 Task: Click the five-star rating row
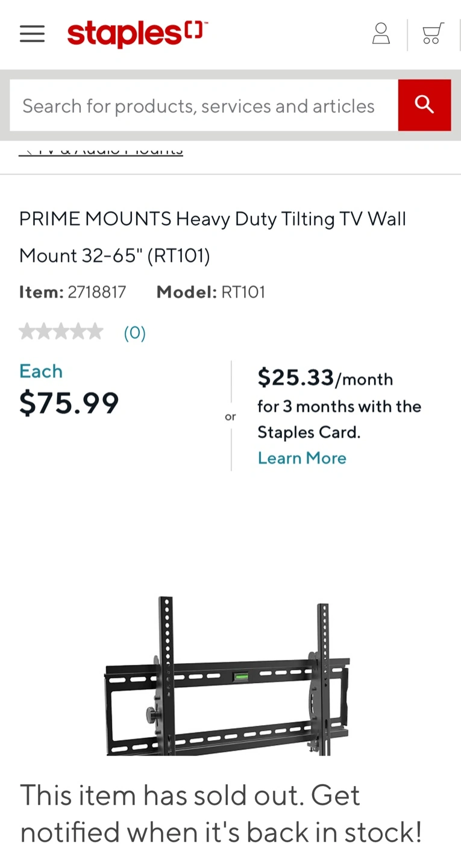pyautogui.click(x=61, y=332)
